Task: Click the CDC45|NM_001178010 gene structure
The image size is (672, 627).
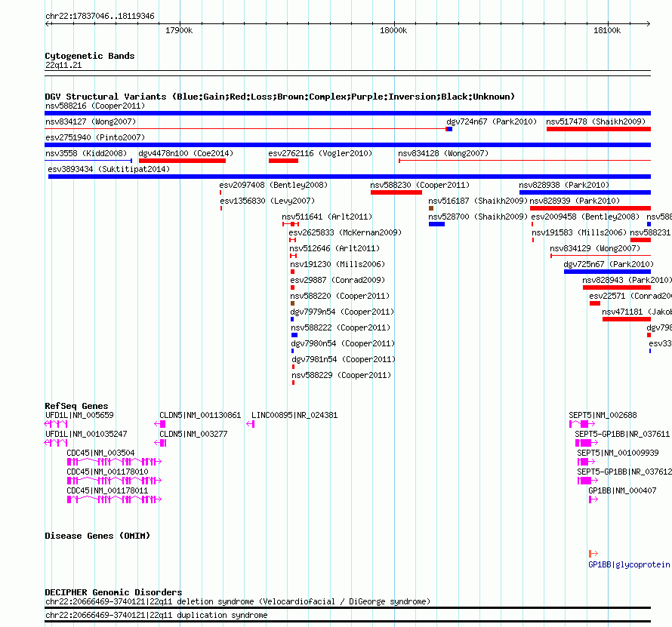Action: coord(115,481)
